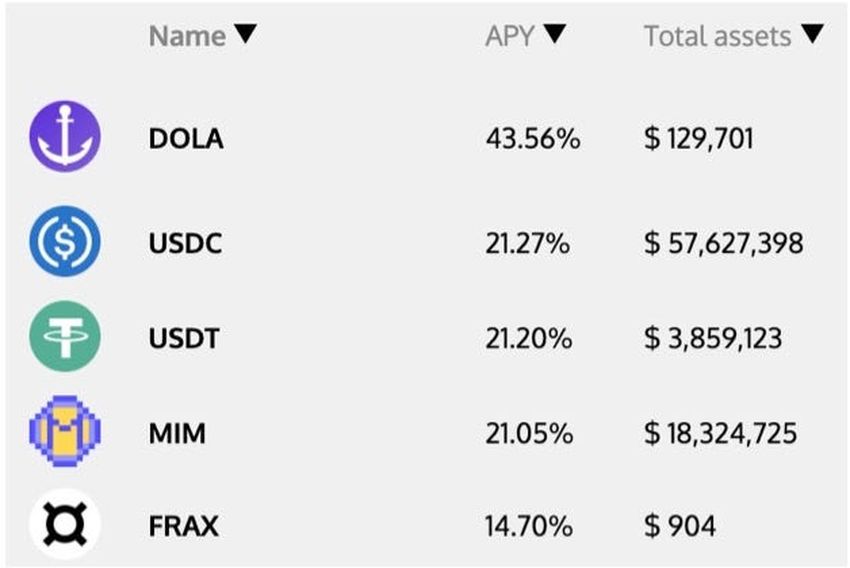This screenshot has width=850, height=568.
Task: Open the USDC vault row
Action: [x=186, y=243]
